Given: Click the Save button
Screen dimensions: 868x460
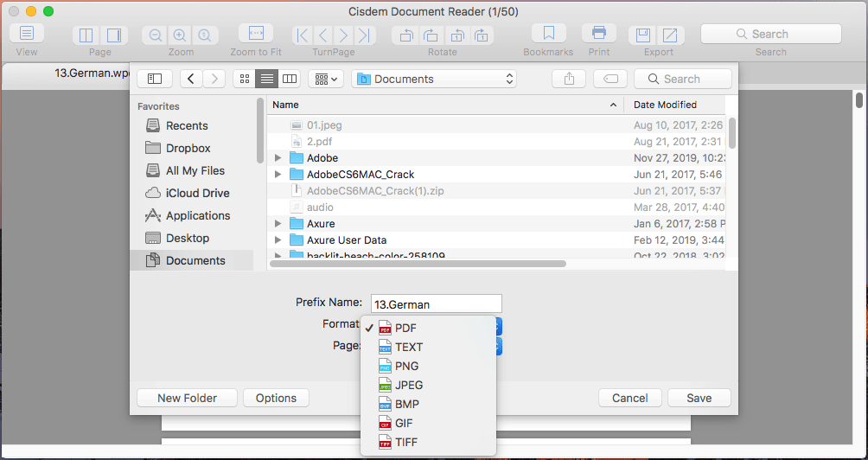Looking at the screenshot, I should (x=699, y=398).
